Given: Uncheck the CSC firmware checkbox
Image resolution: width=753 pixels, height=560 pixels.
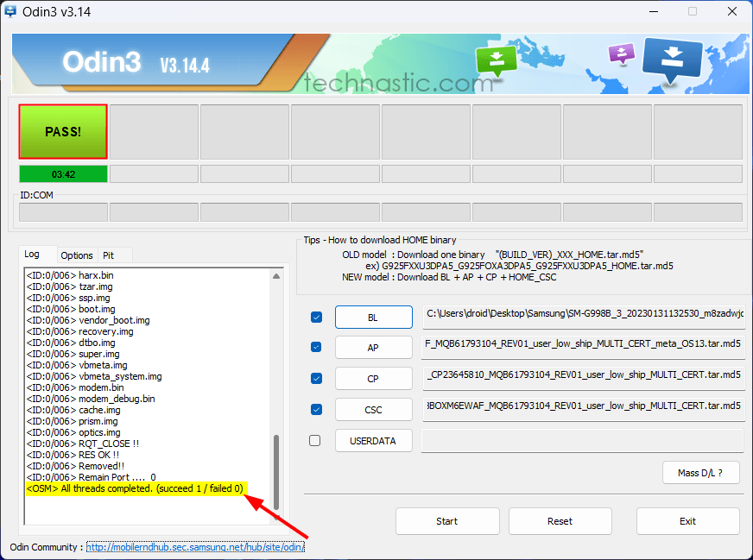Looking at the screenshot, I should pyautogui.click(x=318, y=409).
